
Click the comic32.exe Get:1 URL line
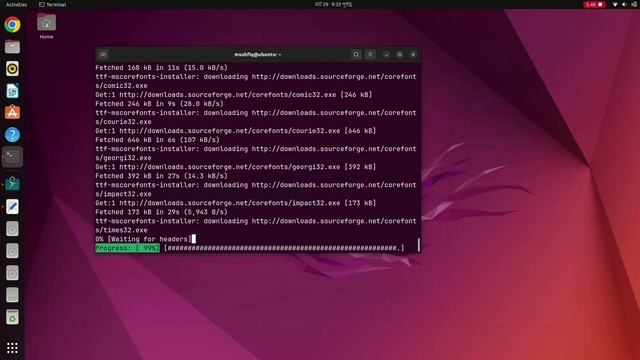tap(233, 95)
